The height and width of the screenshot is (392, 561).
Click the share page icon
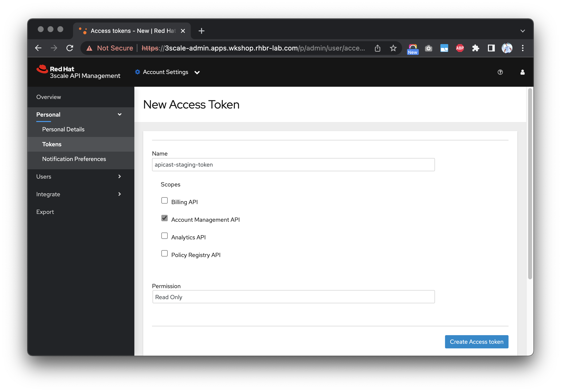378,48
